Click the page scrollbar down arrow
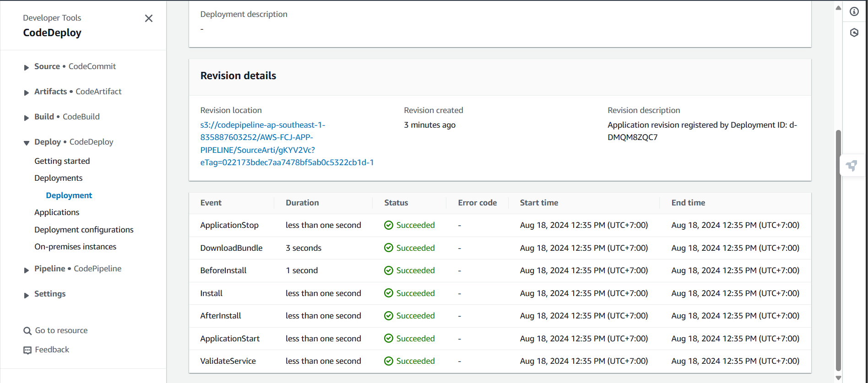This screenshot has width=868, height=383. [x=838, y=378]
